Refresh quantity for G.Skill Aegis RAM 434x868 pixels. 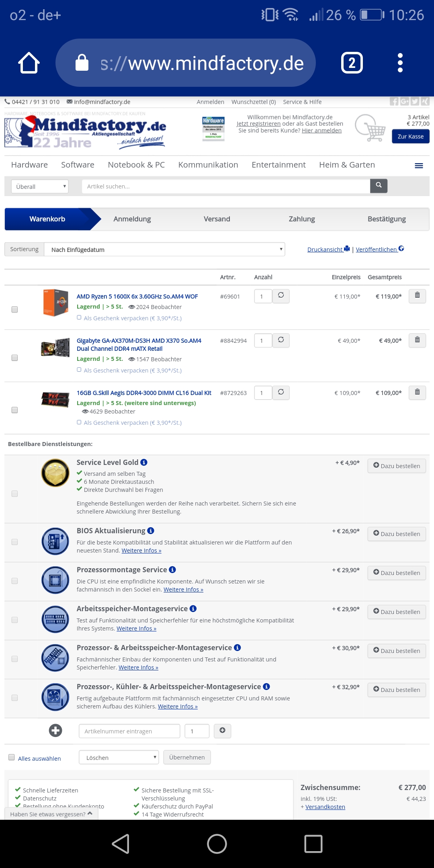point(281,392)
